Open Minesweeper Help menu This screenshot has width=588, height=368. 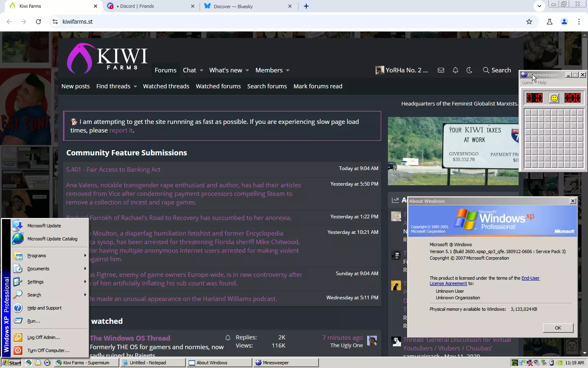(542, 83)
